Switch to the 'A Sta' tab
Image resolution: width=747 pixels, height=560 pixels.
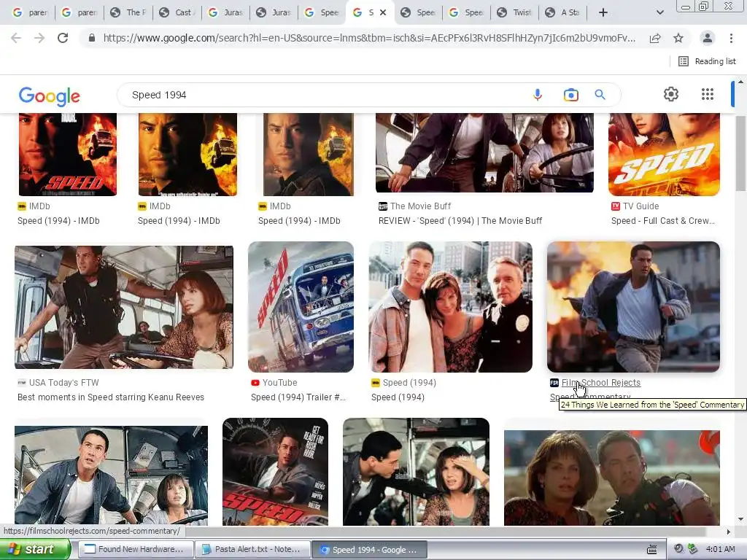point(564,12)
